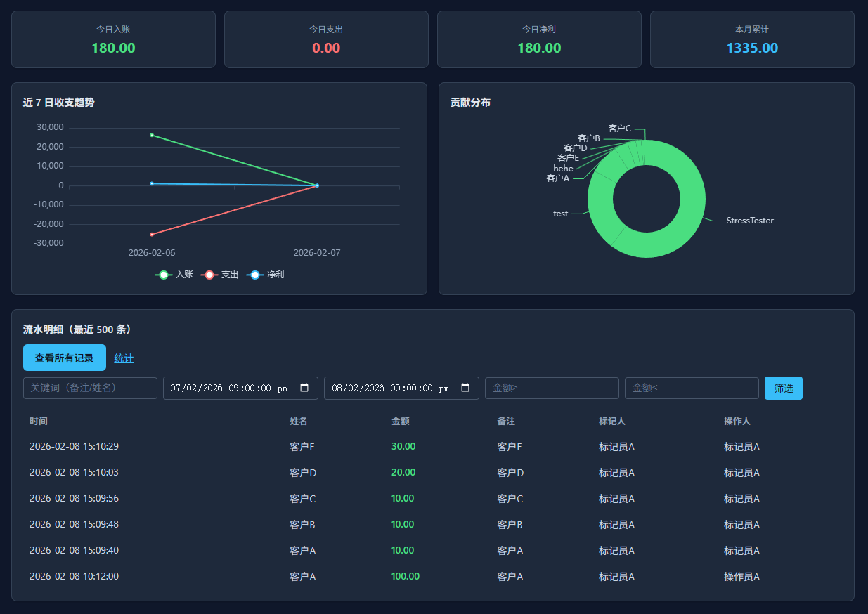868x614 pixels.
Task: Toggle 支出 series in chart legend
Action: coord(220,275)
